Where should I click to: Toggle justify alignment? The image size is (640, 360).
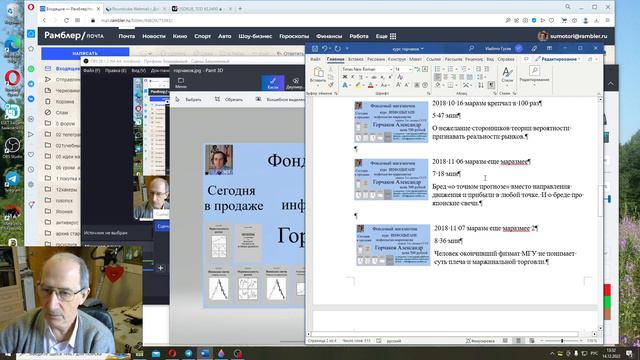(462, 77)
